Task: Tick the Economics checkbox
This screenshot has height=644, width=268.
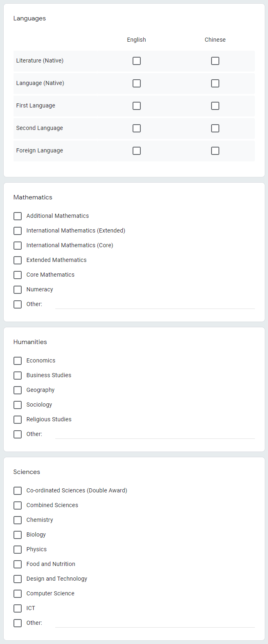Action: tap(18, 361)
